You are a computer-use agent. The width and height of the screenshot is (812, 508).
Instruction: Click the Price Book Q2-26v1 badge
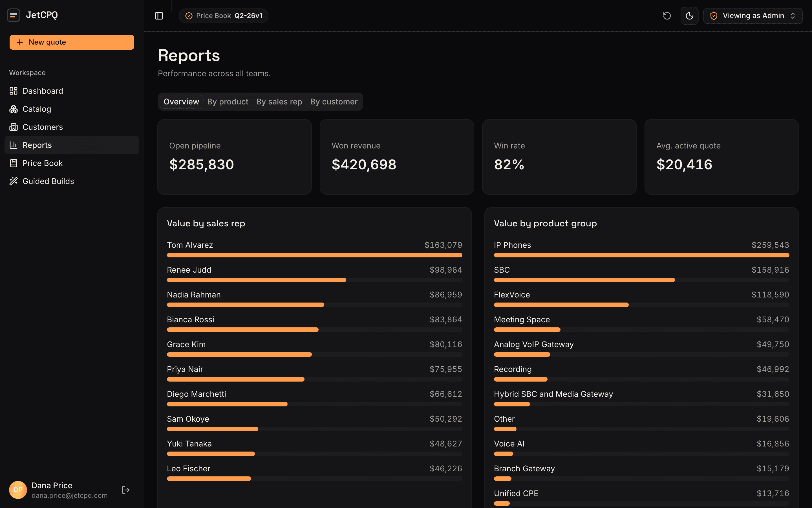click(224, 16)
